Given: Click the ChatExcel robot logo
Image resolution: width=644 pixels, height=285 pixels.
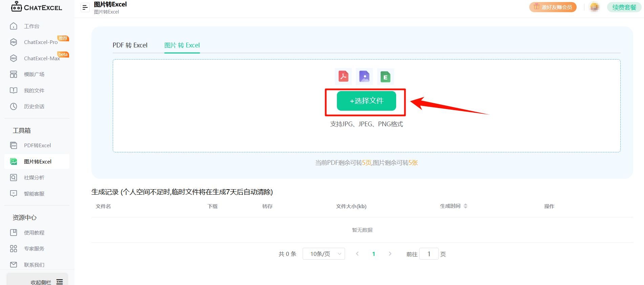Looking at the screenshot, I should pyautogui.click(x=16, y=7).
